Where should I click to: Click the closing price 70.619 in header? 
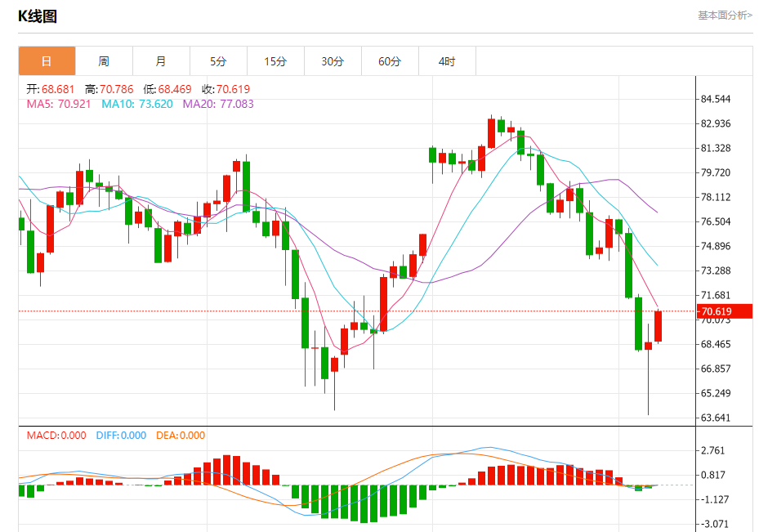(233, 89)
